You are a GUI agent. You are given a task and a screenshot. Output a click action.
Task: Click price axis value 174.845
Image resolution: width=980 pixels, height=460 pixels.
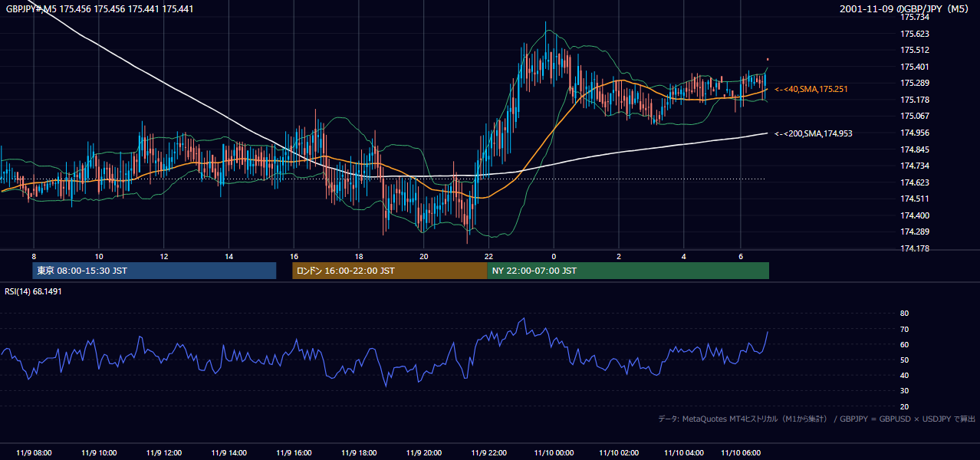pos(915,149)
